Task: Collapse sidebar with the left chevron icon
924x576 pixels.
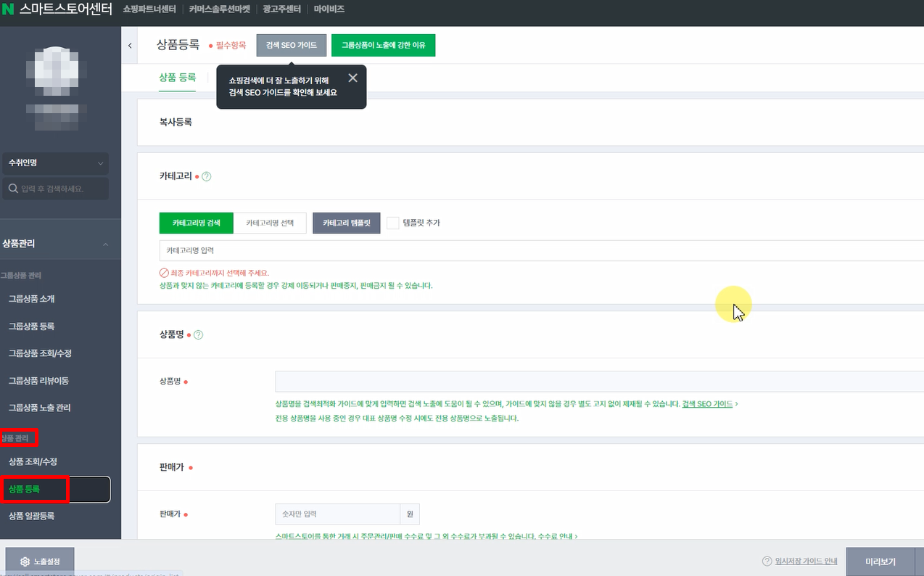Action: click(x=130, y=46)
